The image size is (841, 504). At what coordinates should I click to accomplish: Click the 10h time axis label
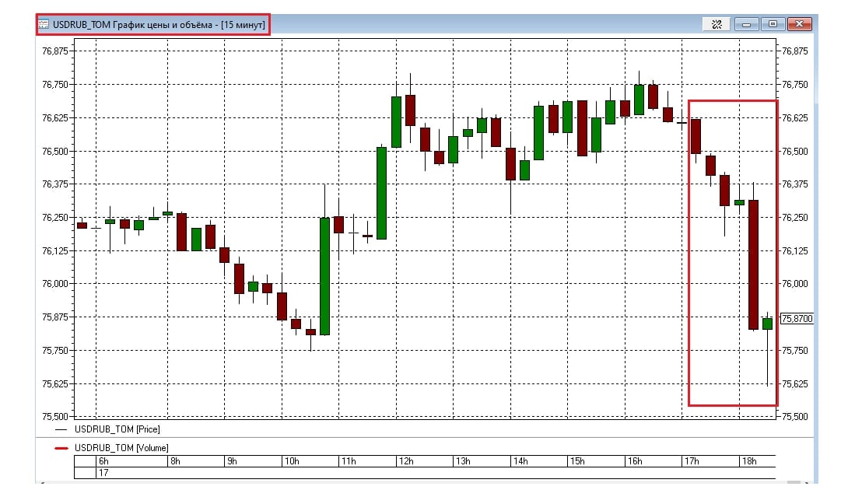point(292,461)
